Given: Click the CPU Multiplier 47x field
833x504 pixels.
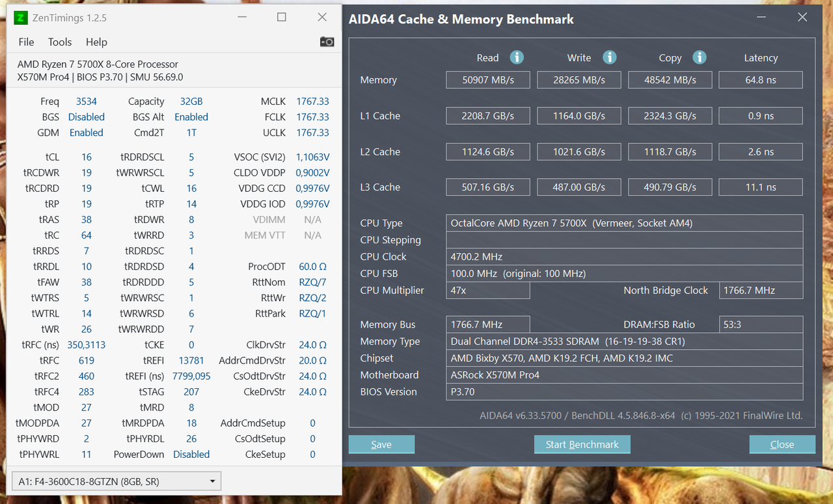Looking at the screenshot, I should [488, 291].
